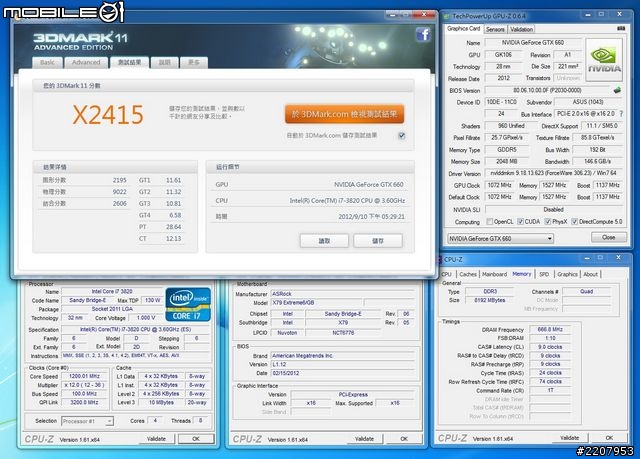Screen dimensions: 640x459
Task: Open the Validation tab in GPU-Z
Action: tap(521, 29)
